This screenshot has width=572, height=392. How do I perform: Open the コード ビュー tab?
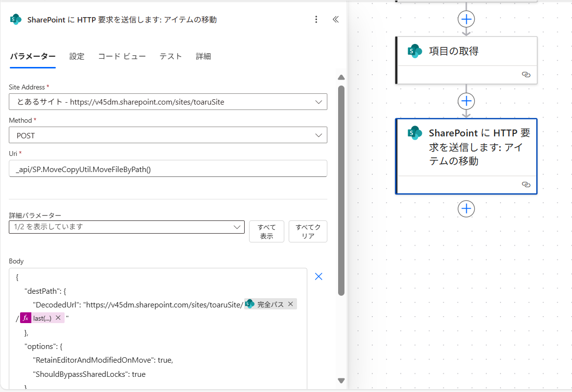pyautogui.click(x=122, y=57)
